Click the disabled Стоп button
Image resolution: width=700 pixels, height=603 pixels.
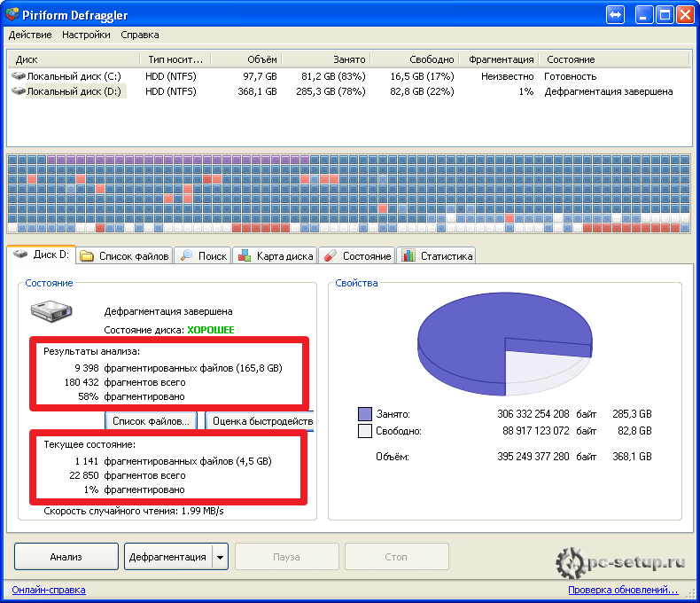(x=396, y=557)
